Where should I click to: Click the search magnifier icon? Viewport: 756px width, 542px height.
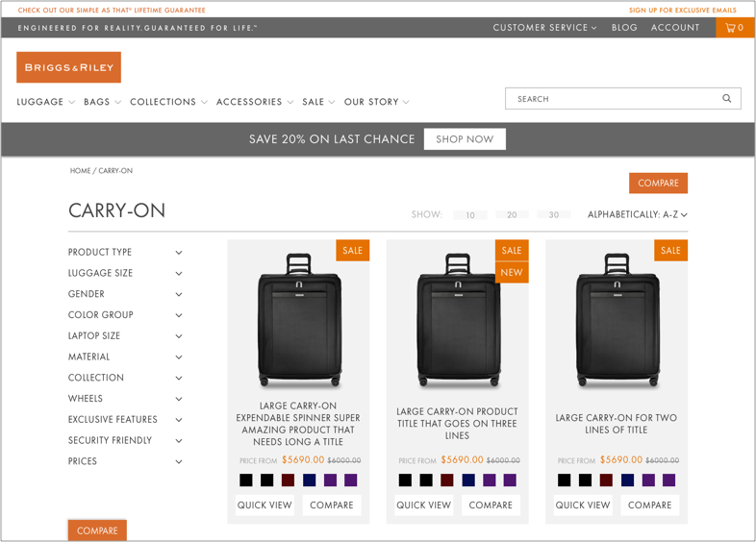(726, 98)
